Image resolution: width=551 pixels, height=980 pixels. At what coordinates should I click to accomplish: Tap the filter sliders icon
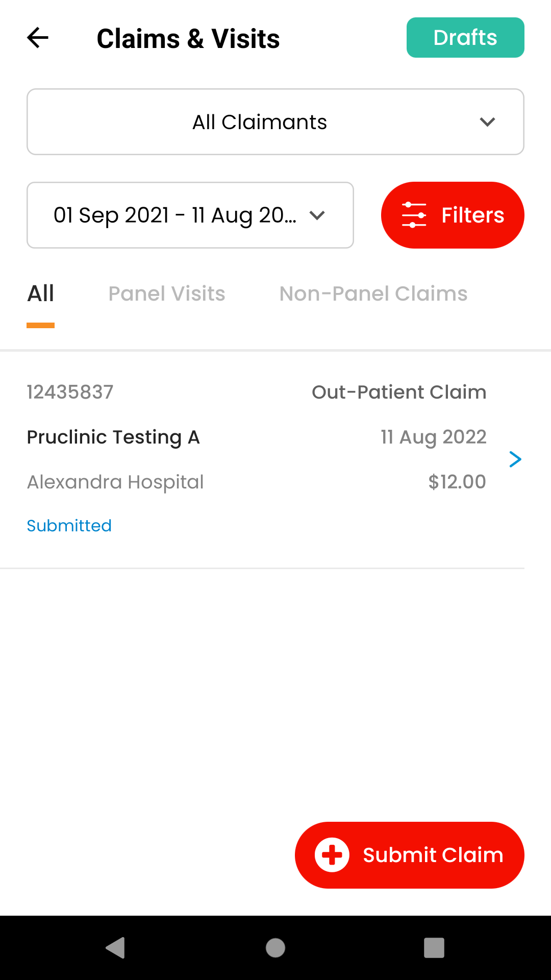[x=414, y=215]
